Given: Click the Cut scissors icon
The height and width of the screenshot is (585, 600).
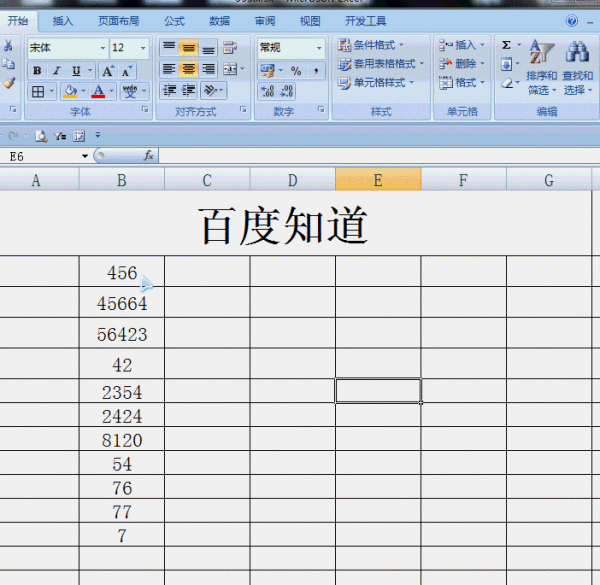Looking at the screenshot, I should [8, 45].
